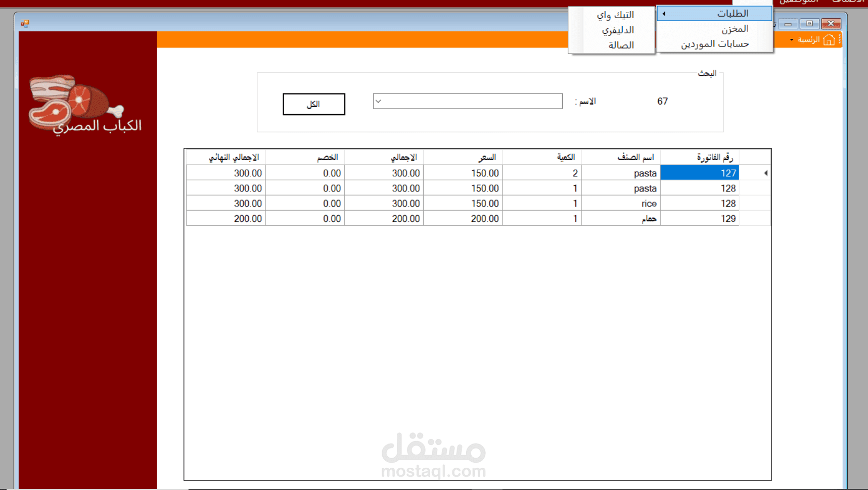Sort by the الكمية column header

(542, 158)
